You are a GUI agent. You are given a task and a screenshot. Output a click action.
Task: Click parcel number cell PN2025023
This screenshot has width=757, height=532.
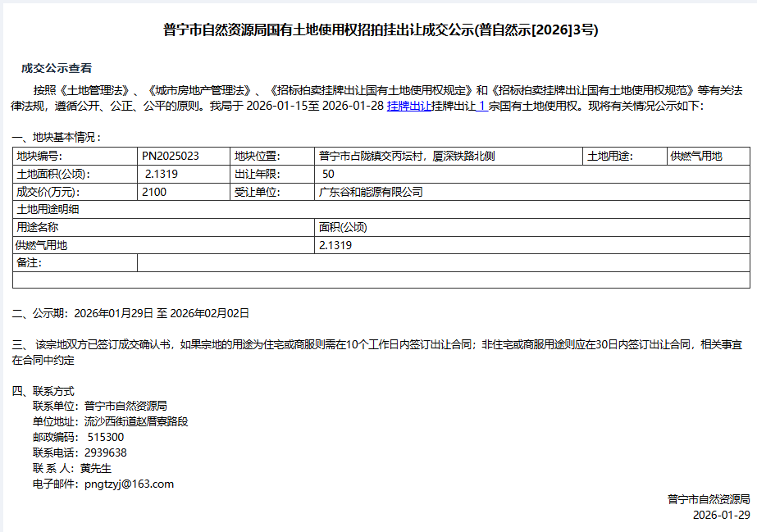coord(171,156)
